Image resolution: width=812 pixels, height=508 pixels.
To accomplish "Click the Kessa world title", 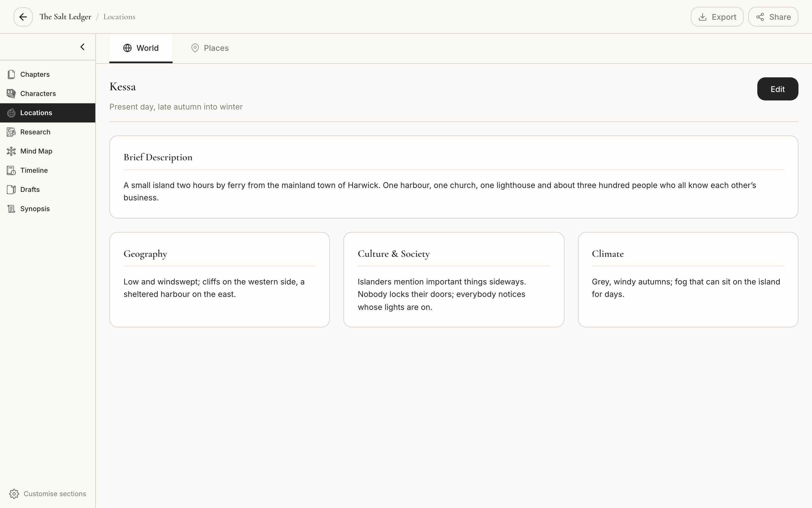I will 122,87.
